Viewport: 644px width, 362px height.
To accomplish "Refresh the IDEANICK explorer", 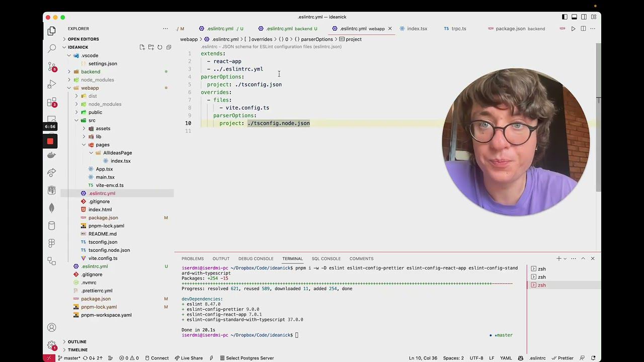I will pyautogui.click(x=160, y=47).
